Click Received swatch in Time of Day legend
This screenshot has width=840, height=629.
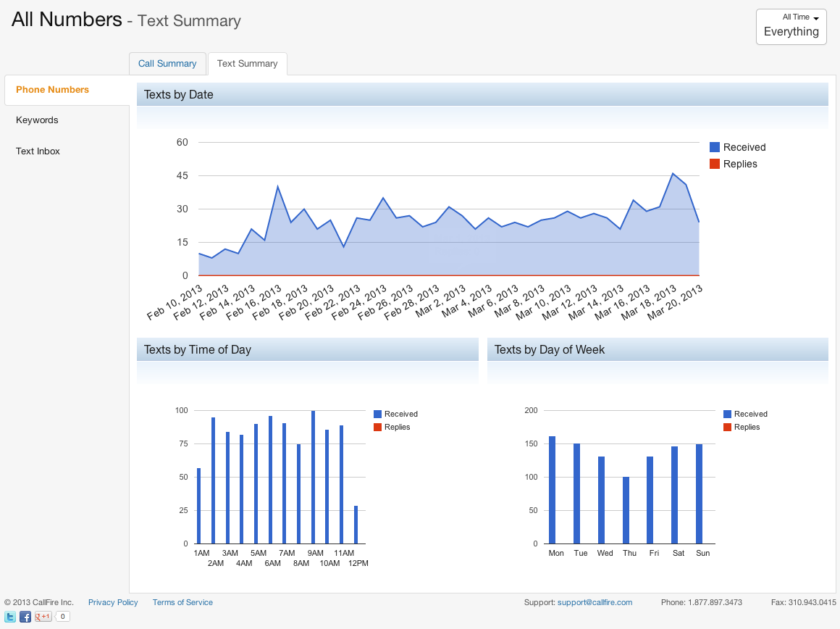[377, 414]
